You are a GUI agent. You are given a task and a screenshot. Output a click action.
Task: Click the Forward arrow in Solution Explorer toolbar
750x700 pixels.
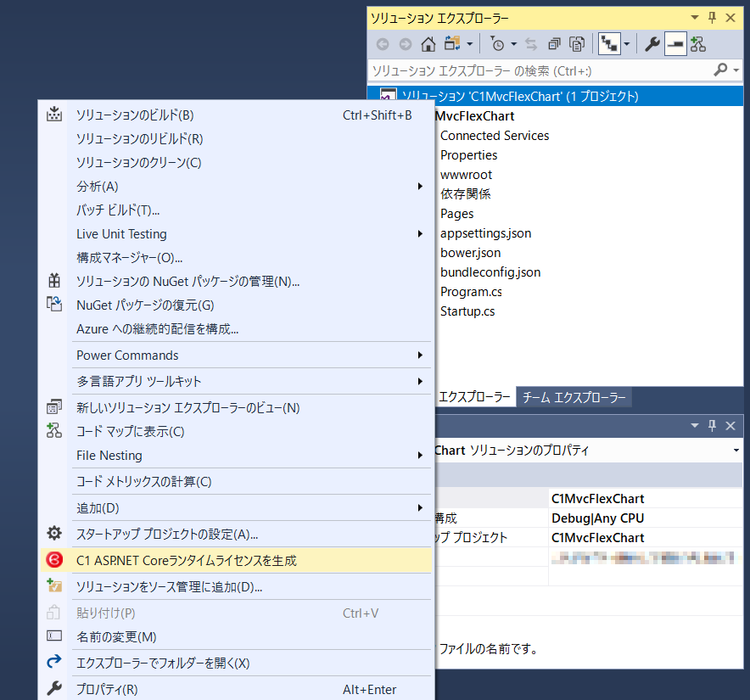pyautogui.click(x=406, y=44)
